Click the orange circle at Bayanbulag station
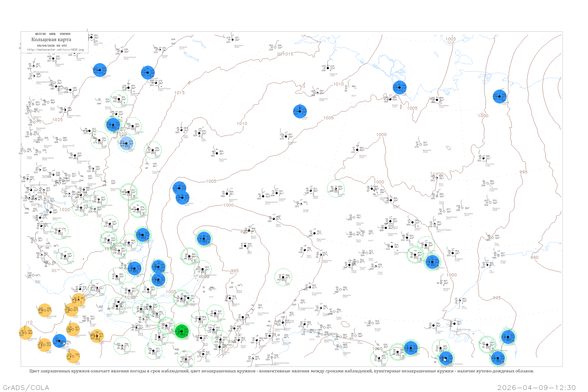Image resolution: width=588 pixels, height=392 pixels. point(26,333)
